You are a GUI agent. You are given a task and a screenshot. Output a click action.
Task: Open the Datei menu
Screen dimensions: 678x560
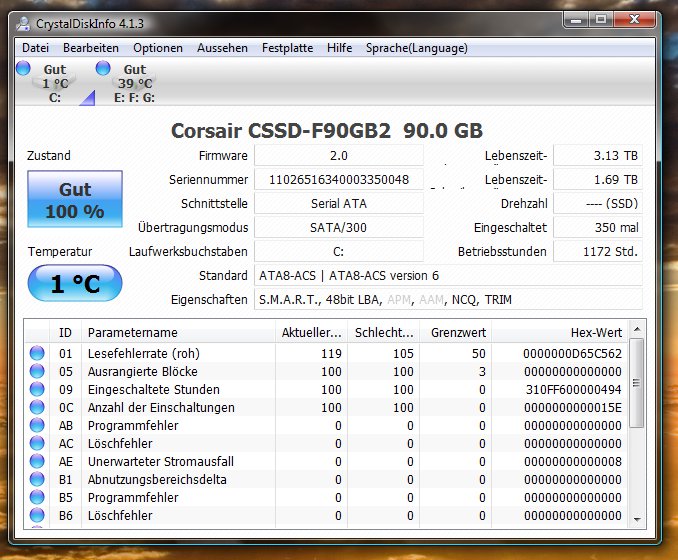35,48
